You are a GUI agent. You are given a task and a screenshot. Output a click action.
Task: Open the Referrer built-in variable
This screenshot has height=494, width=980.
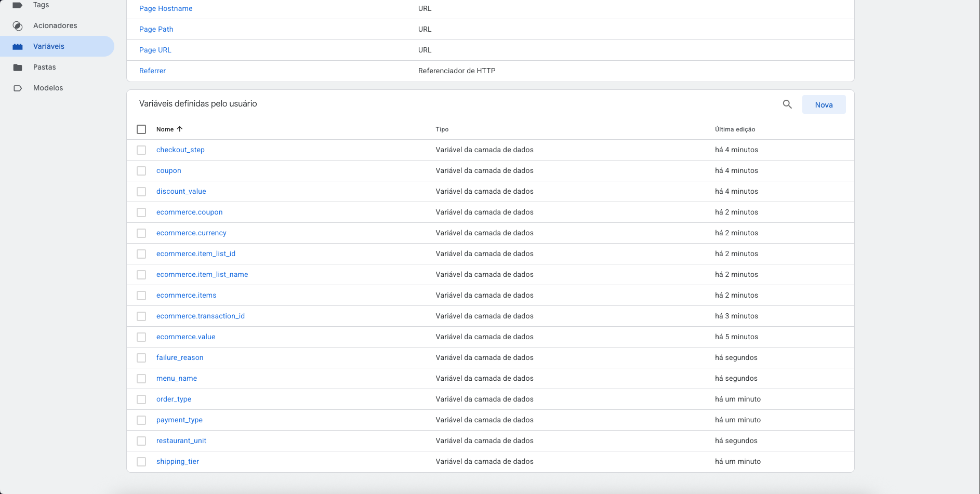tap(152, 71)
